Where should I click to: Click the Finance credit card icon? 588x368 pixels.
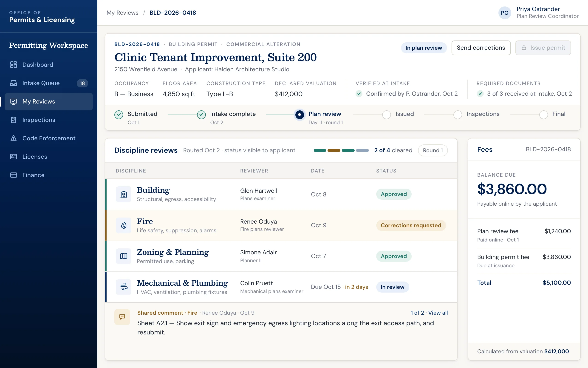[14, 175]
